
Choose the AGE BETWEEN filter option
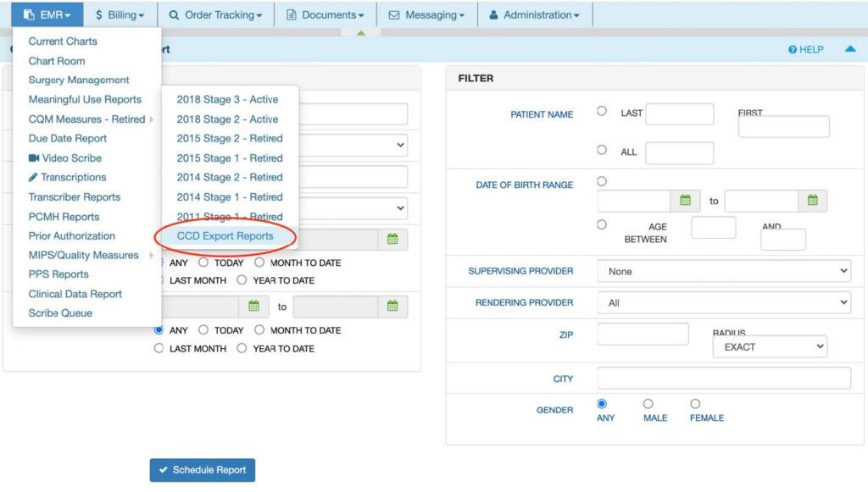(603, 224)
